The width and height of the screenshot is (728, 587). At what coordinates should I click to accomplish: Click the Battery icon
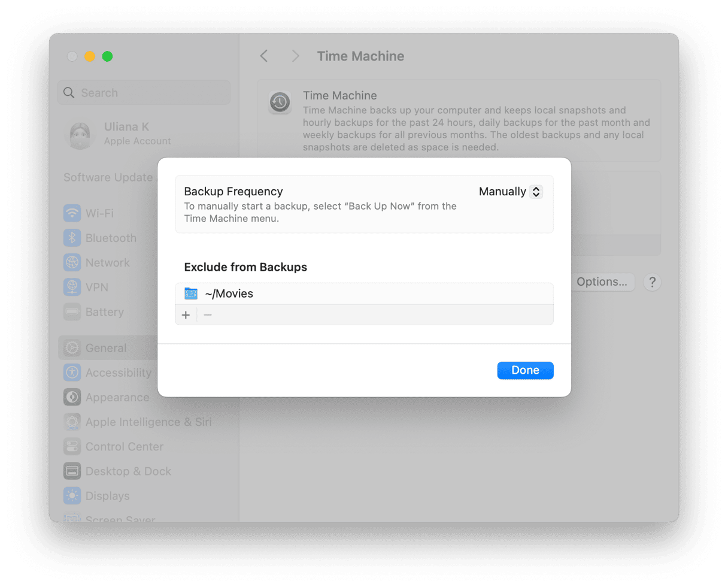pos(72,312)
